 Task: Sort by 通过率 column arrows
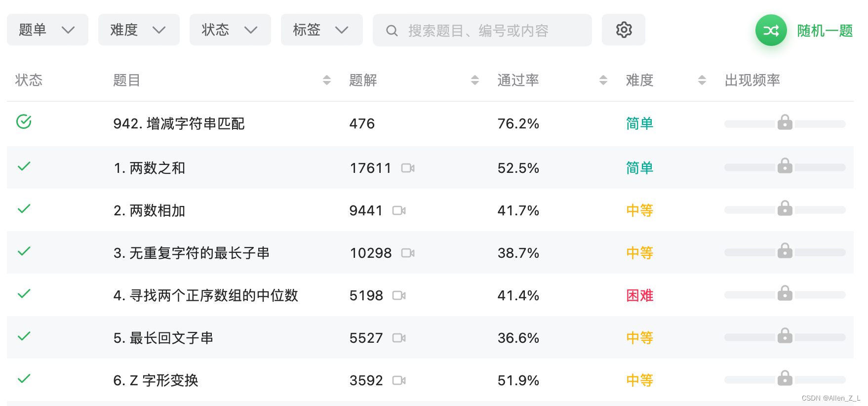click(603, 80)
